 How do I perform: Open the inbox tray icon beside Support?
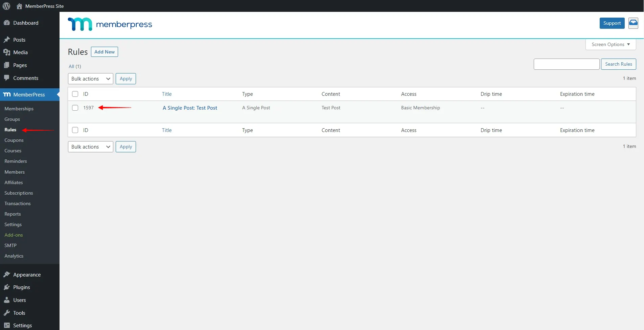coord(633,23)
